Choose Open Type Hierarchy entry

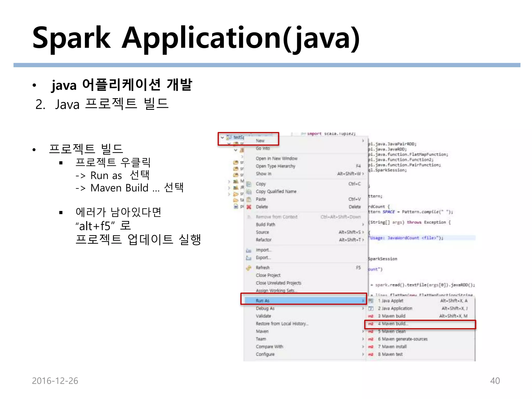[x=275, y=166]
